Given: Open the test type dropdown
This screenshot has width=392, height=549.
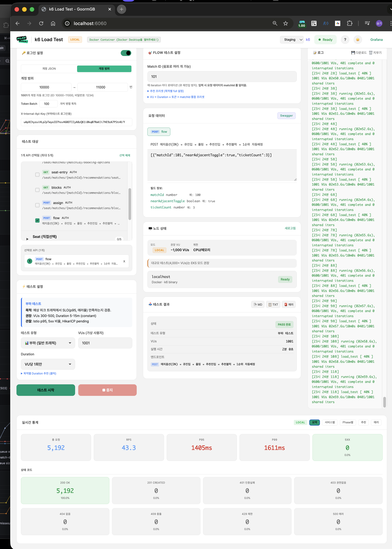Looking at the screenshot, I should (48, 343).
